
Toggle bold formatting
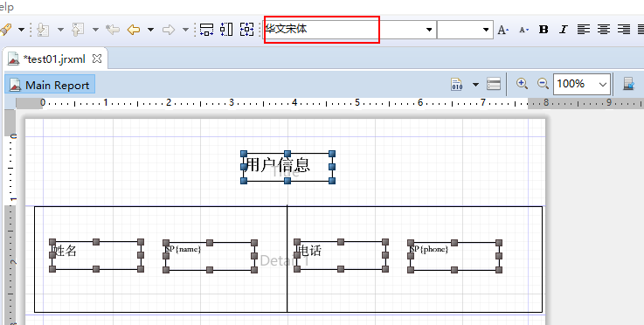tap(544, 30)
